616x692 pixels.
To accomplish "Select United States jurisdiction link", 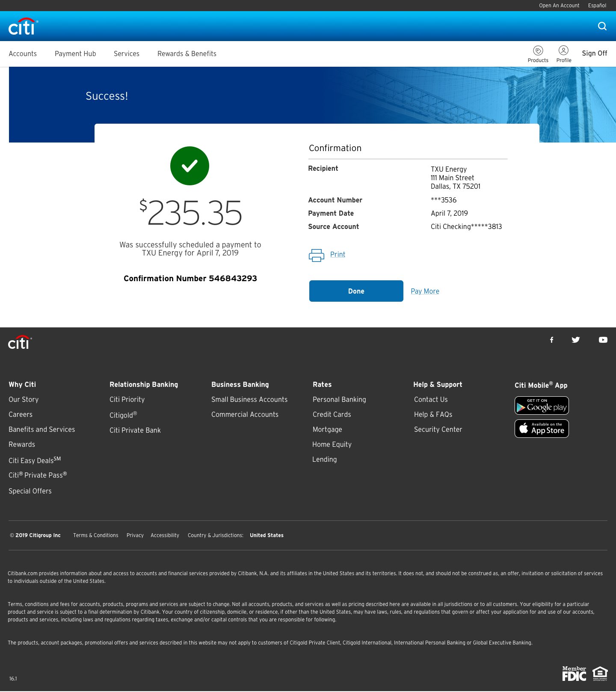I will pyautogui.click(x=267, y=535).
